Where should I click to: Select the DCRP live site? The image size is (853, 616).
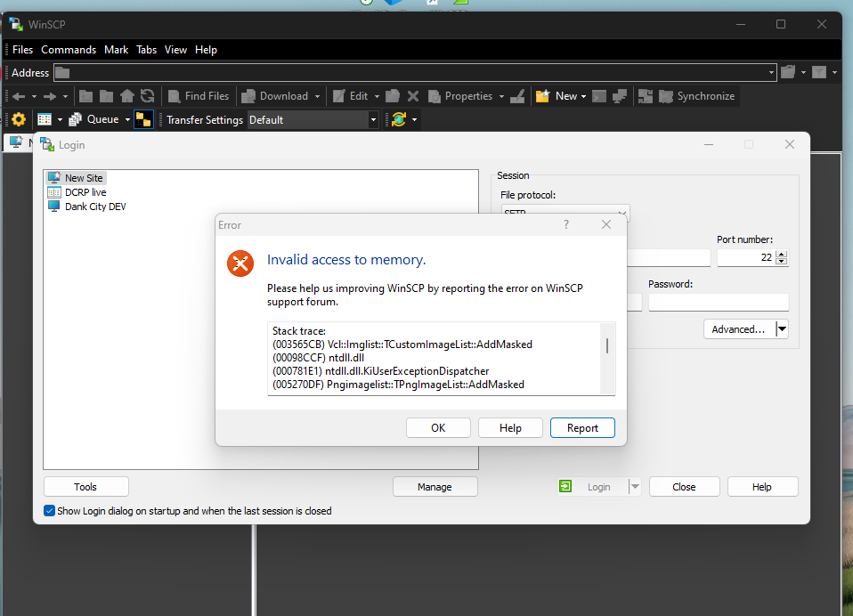(x=85, y=192)
